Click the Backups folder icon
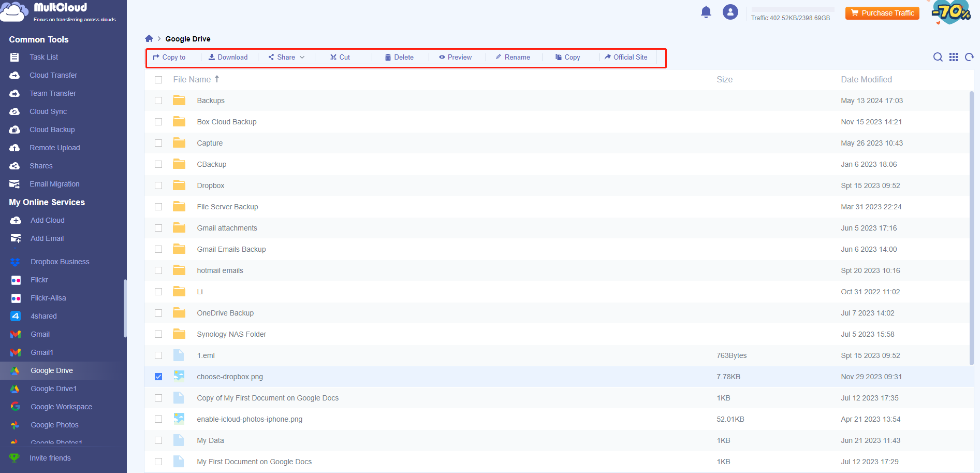The width and height of the screenshot is (980, 473). 179,100
